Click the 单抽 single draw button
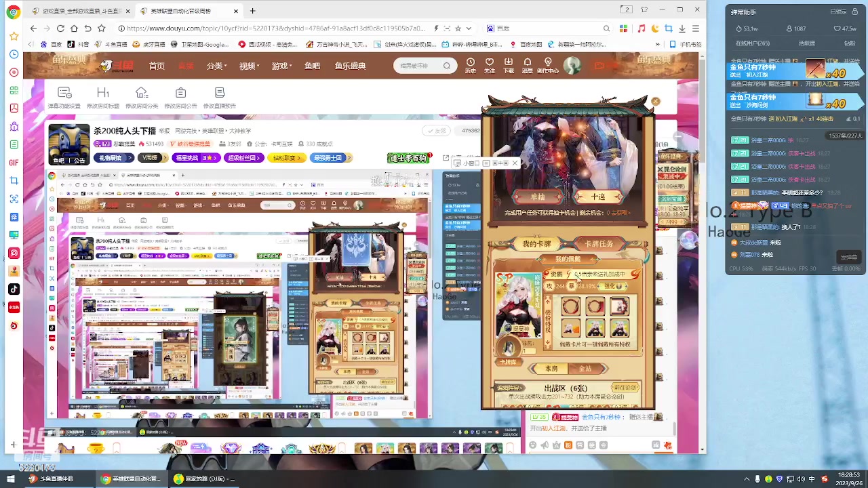 (538, 197)
